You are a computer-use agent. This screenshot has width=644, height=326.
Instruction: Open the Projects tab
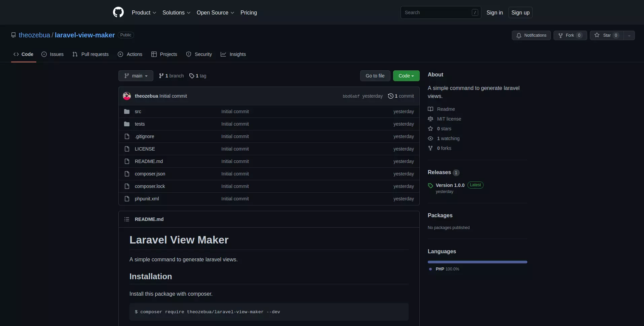coord(164,54)
